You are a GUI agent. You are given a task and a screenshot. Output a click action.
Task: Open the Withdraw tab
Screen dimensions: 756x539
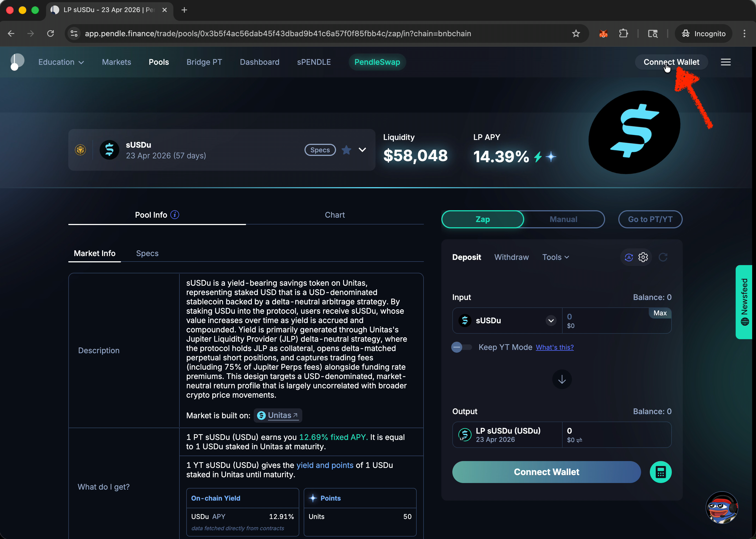(x=511, y=257)
